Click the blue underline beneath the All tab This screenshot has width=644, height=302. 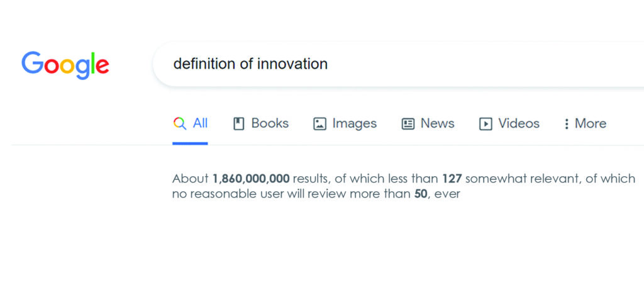(x=190, y=143)
